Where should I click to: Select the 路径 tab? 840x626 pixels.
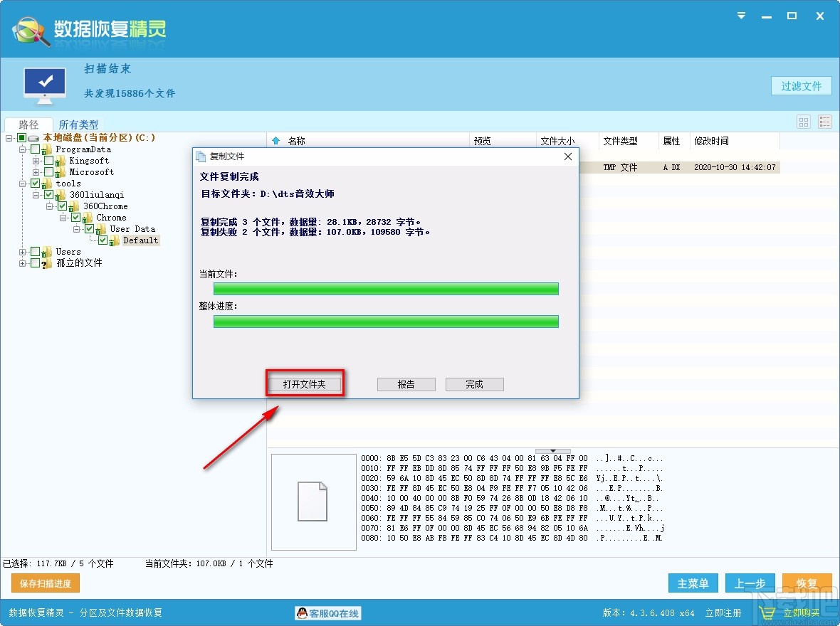click(x=29, y=124)
